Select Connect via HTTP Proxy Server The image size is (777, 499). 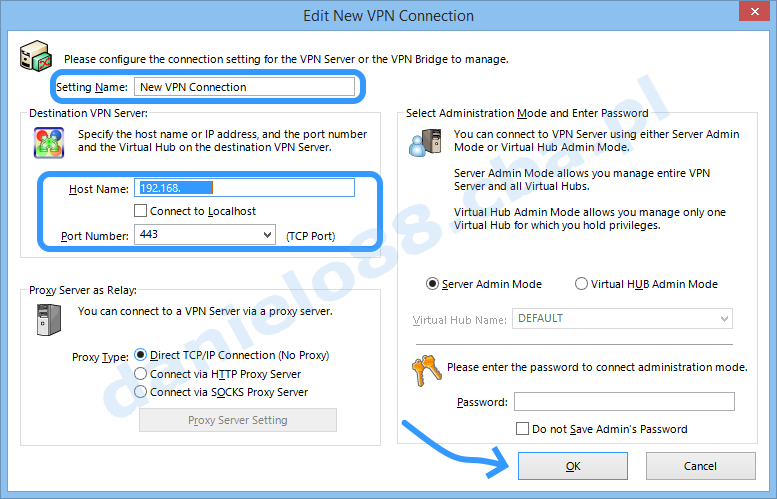coord(141,374)
